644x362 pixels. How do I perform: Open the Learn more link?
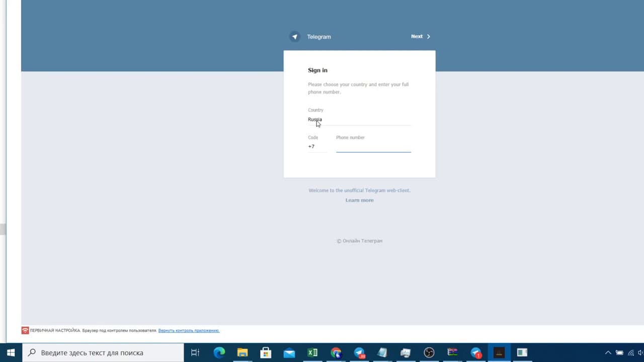359,200
